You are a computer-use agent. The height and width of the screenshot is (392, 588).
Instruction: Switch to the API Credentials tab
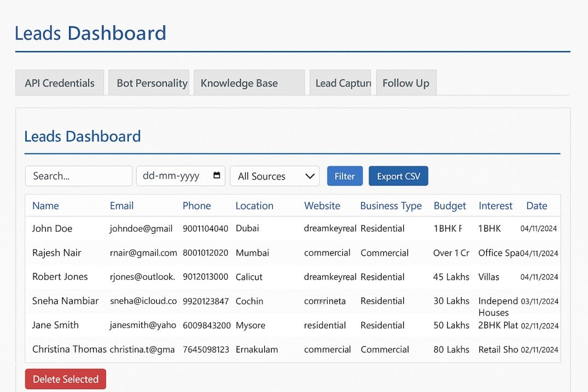pyautogui.click(x=60, y=83)
